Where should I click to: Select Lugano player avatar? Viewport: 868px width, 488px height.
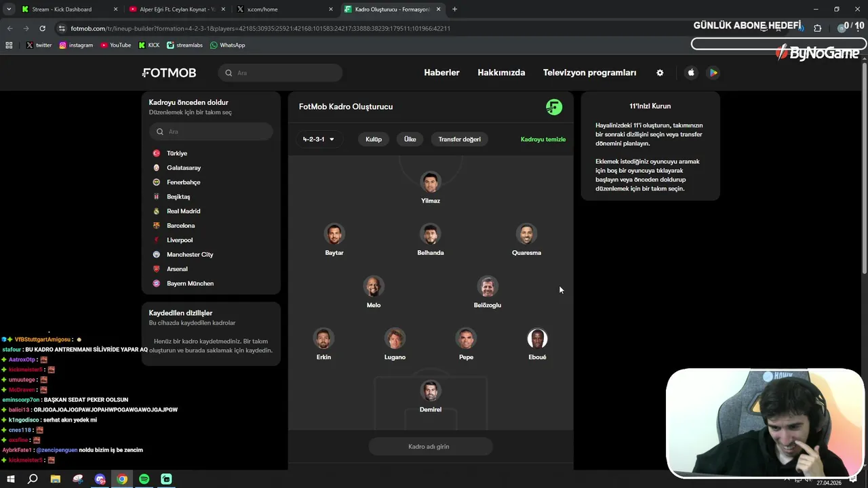tap(395, 338)
